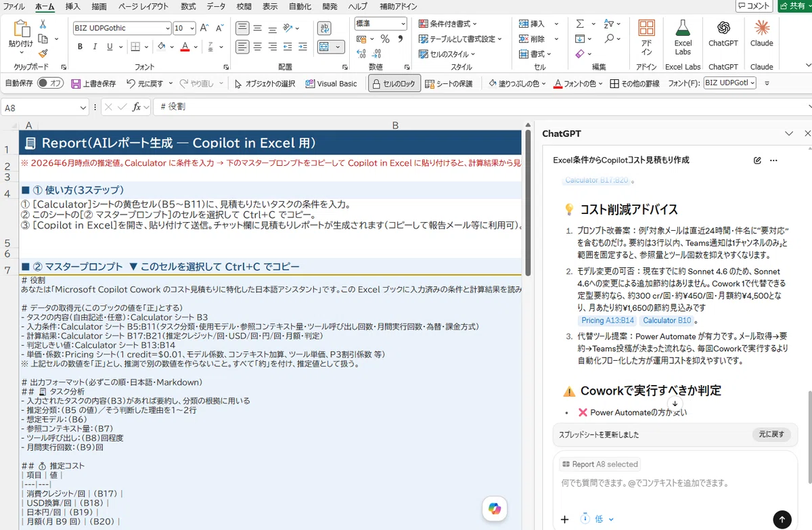Click the Format Painter brush icon
Image resolution: width=812 pixels, height=530 pixels.
click(43, 53)
